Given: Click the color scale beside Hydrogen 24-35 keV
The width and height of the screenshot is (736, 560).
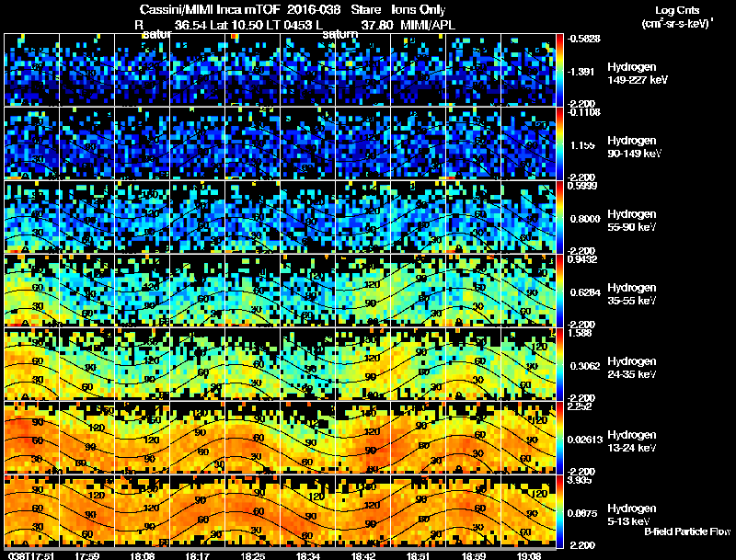Looking at the screenshot, I should 559,364.
